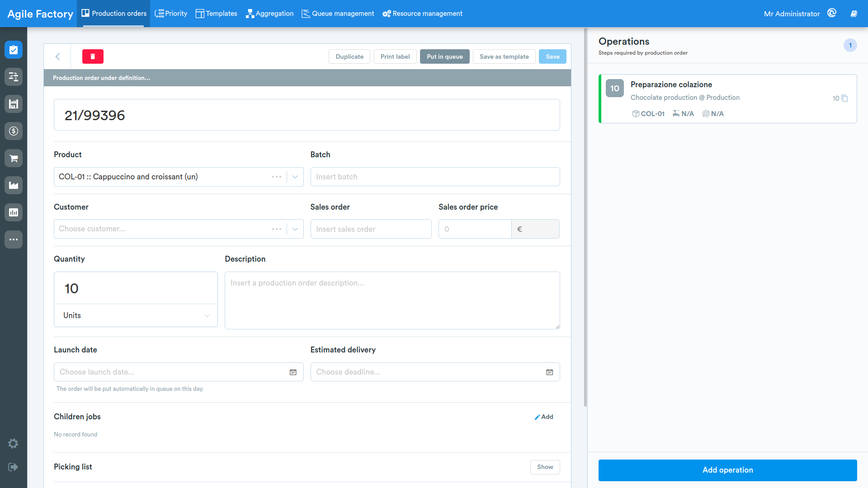The width and height of the screenshot is (868, 488).
Task: Click the Insert batch field
Action: 435,177
